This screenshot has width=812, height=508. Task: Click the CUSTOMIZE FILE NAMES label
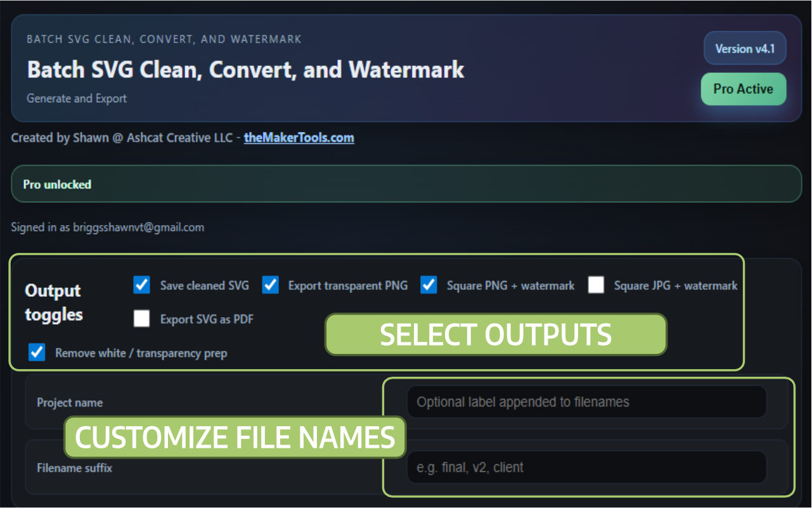coord(235,438)
